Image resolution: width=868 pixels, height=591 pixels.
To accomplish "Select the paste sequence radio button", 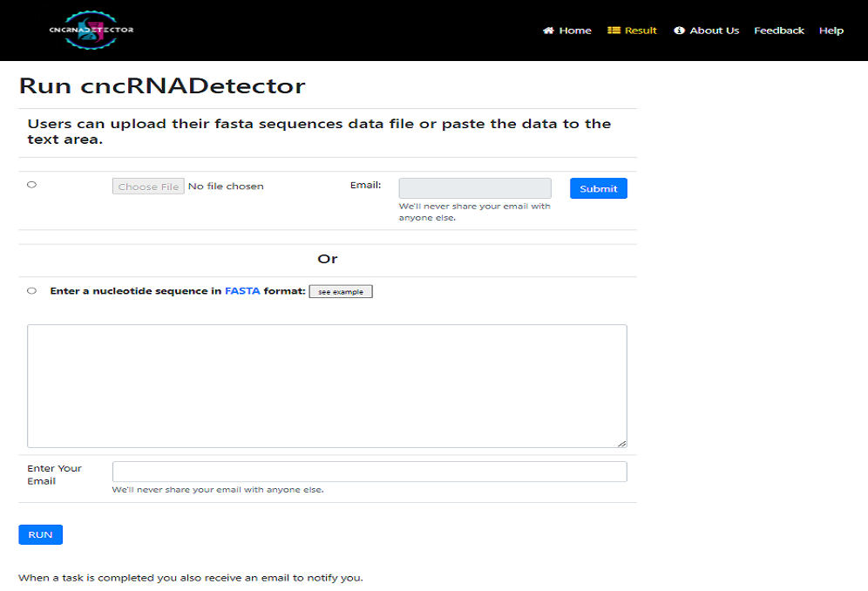I will 31,291.
